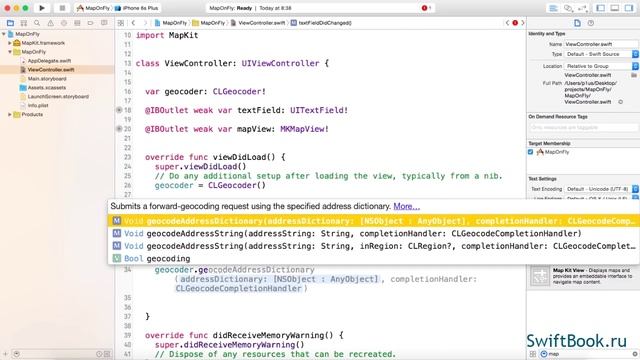Select Bool geocoding completion suggestion
This screenshot has width=640, height=360.
click(x=374, y=258)
